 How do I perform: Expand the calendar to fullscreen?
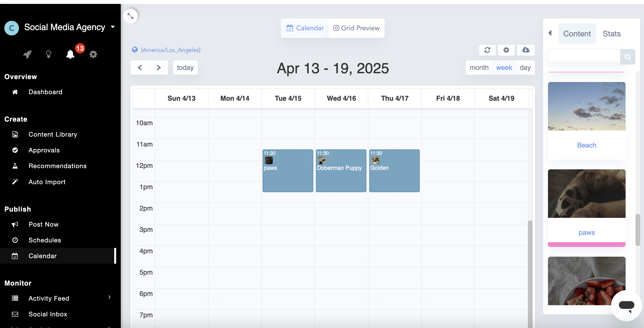click(x=130, y=16)
